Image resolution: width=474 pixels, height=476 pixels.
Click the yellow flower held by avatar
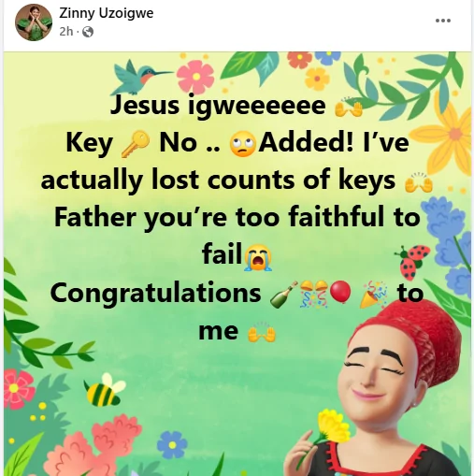click(x=333, y=427)
